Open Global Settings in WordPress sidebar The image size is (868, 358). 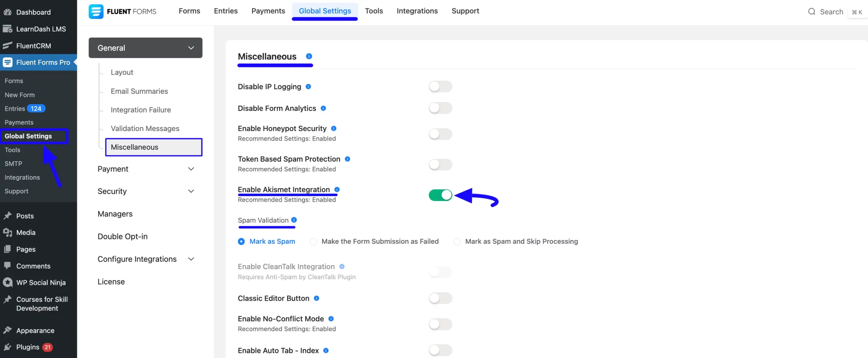(28, 136)
